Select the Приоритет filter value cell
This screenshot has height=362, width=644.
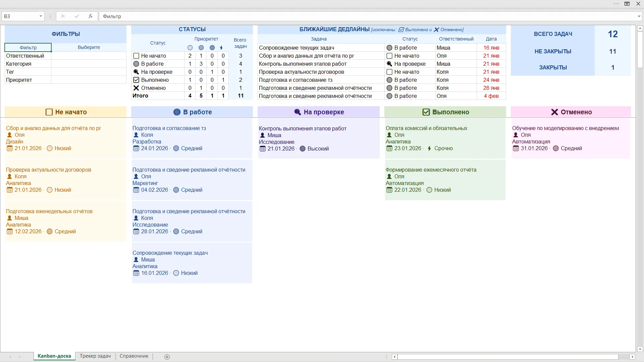tap(89, 80)
